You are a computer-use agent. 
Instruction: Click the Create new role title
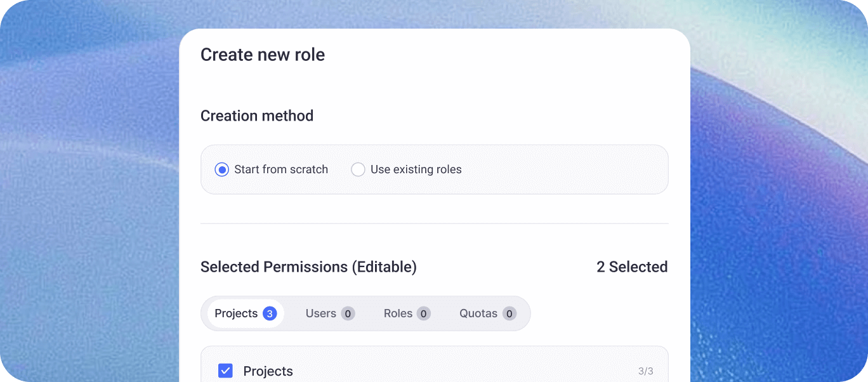click(263, 55)
